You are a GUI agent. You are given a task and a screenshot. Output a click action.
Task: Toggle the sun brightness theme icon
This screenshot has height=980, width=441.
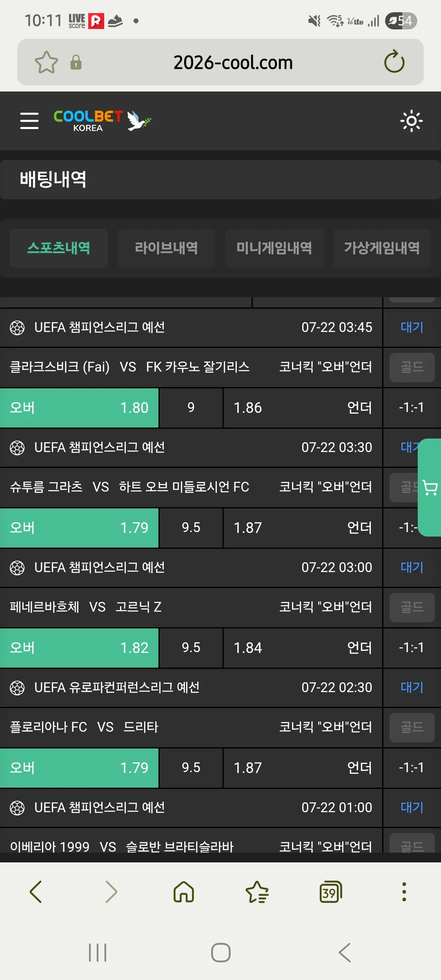(411, 121)
